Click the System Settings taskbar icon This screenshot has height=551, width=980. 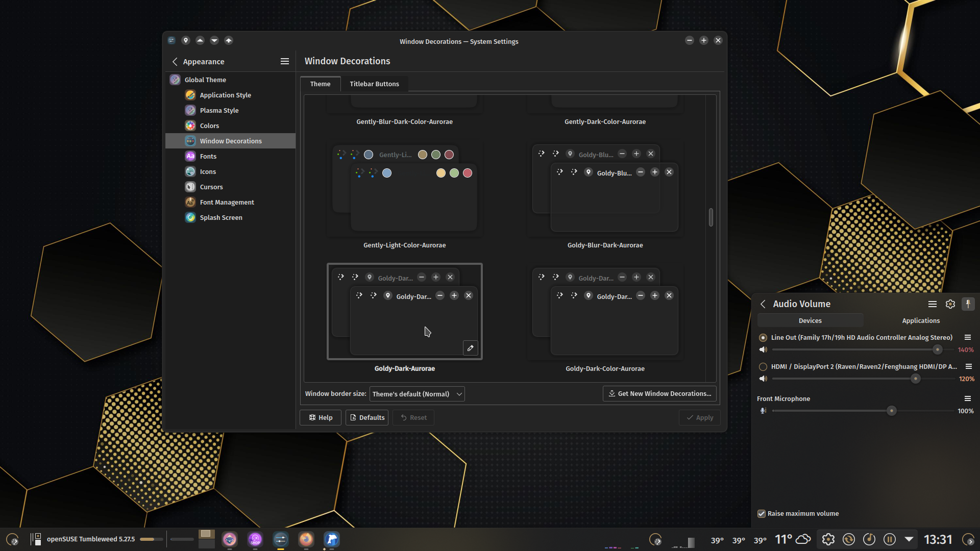click(281, 539)
